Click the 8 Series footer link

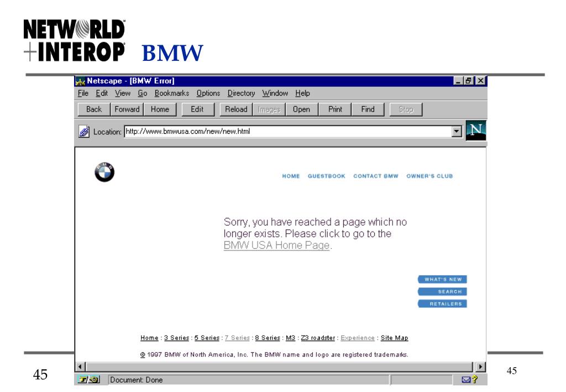268,338
